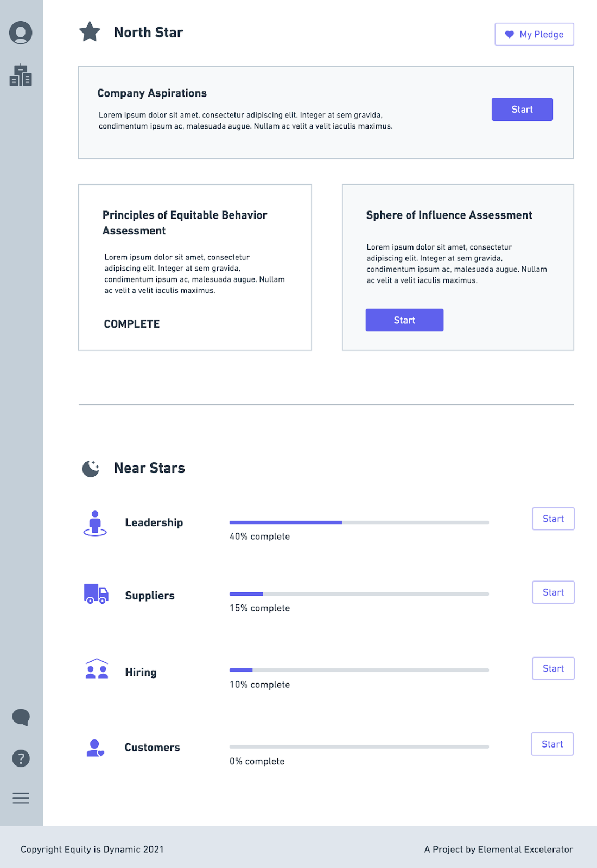597x868 pixels.
Task: Click the Suppliers truck icon
Action: pos(96,594)
